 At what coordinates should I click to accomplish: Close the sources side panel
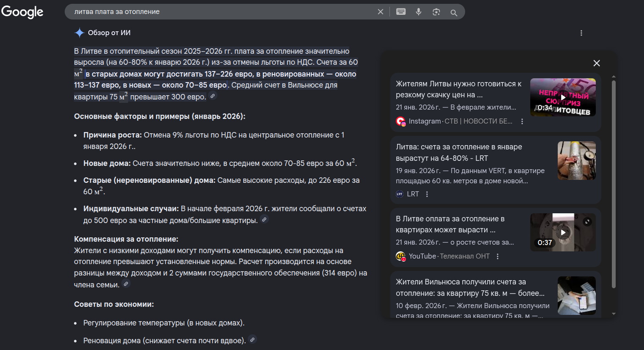coord(597,63)
